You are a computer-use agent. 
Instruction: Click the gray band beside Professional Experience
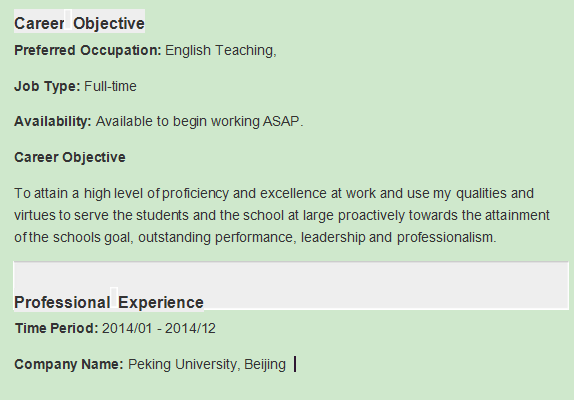[x=386, y=286]
